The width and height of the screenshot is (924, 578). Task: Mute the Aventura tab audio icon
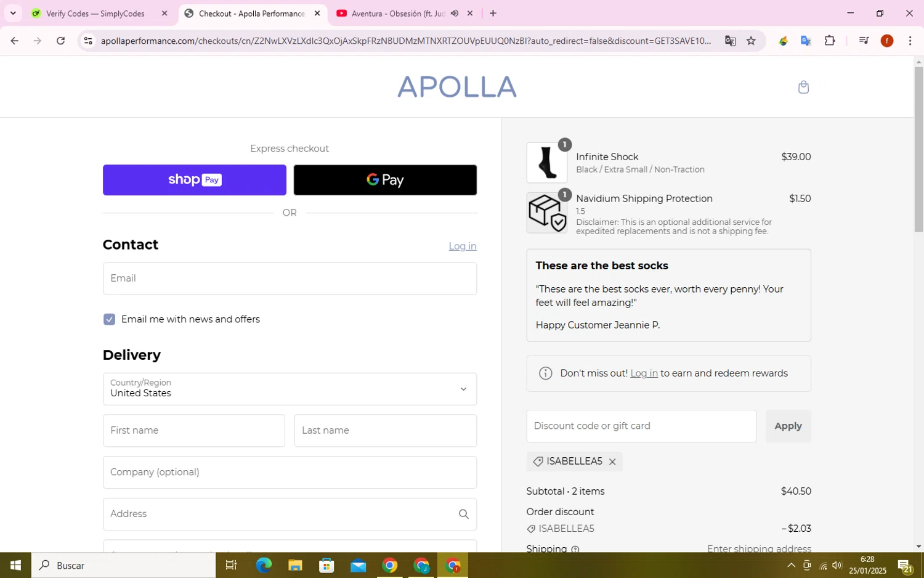pyautogui.click(x=455, y=13)
